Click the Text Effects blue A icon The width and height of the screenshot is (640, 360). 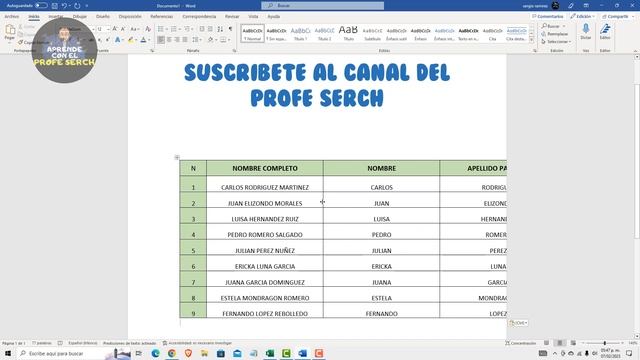(x=118, y=40)
